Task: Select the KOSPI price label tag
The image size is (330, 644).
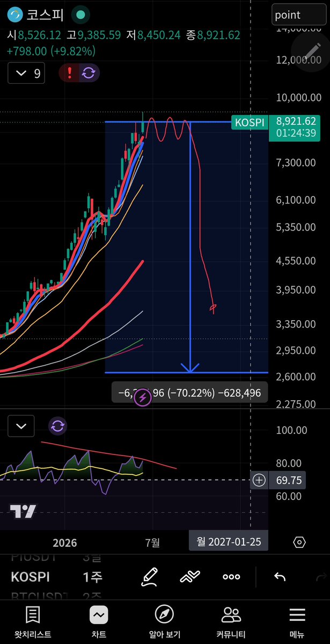Action: (x=250, y=122)
